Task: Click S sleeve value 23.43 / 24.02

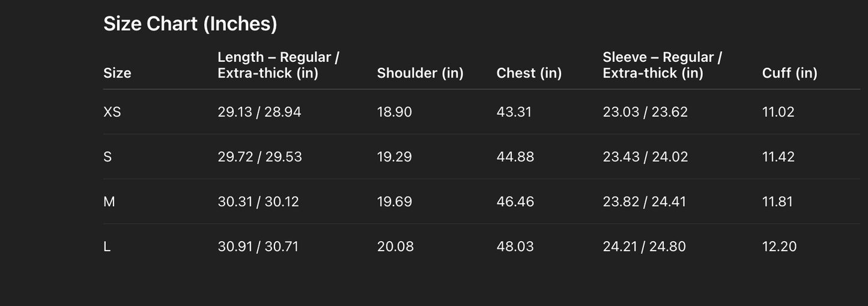Action: click(x=645, y=157)
